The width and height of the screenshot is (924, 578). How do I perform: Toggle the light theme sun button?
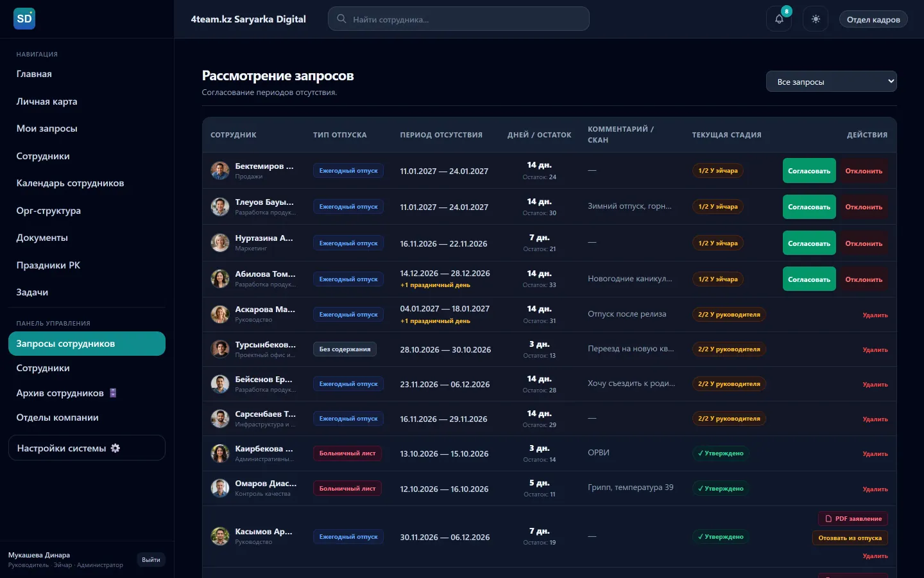[816, 19]
